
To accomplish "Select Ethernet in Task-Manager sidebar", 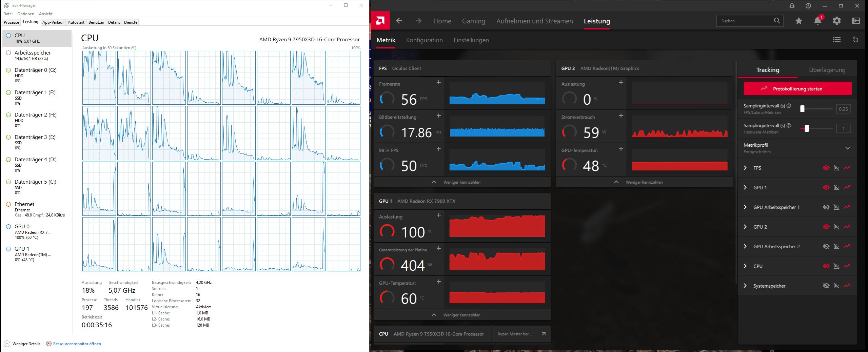I will pyautogui.click(x=37, y=209).
